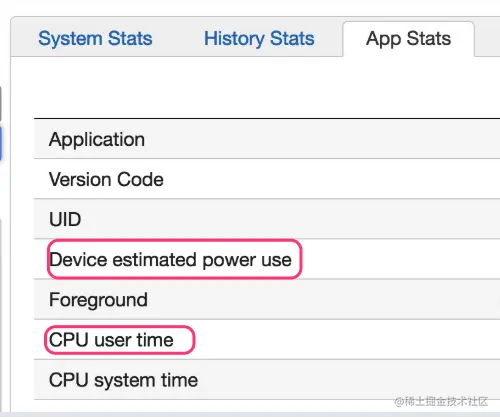Click the dark gray bar at left edge
This screenshot has height=419, width=500.
point(1,103)
